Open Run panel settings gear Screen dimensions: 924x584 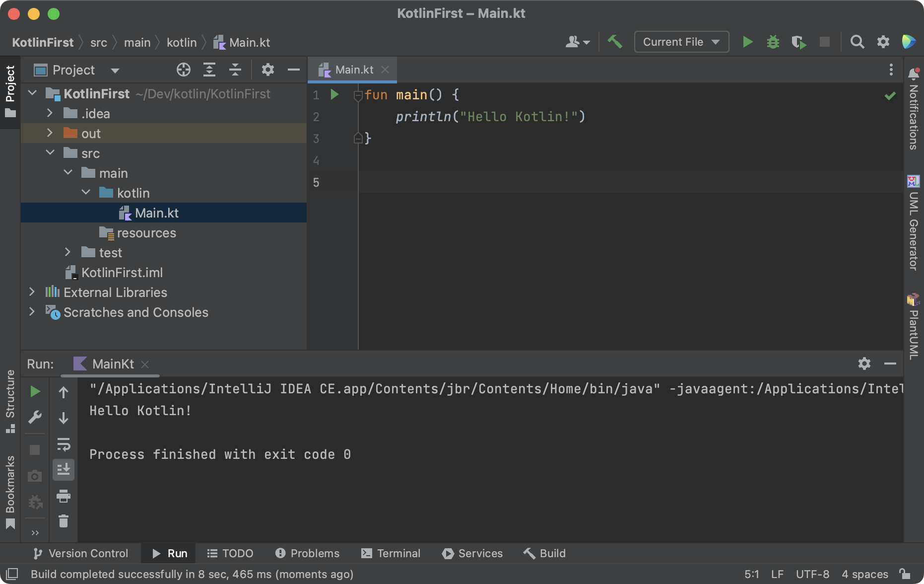pyautogui.click(x=864, y=364)
